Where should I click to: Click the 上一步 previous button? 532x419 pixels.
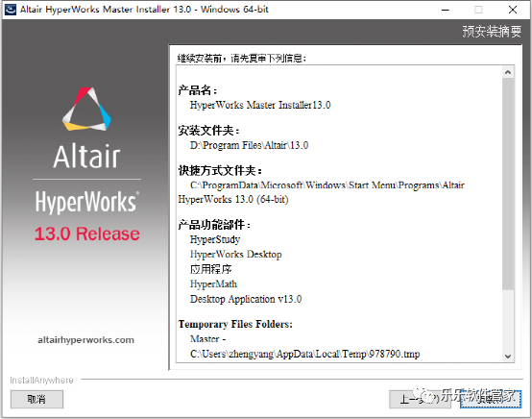point(420,399)
